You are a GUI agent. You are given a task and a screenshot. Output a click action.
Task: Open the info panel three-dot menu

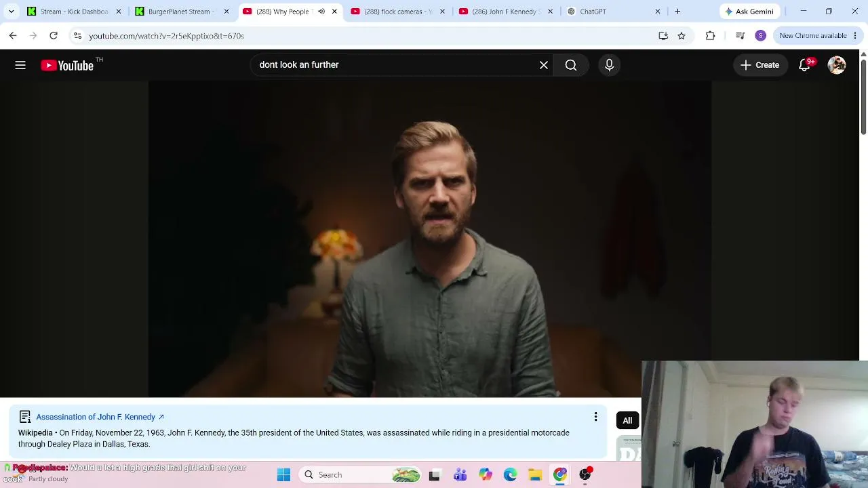pos(595,417)
